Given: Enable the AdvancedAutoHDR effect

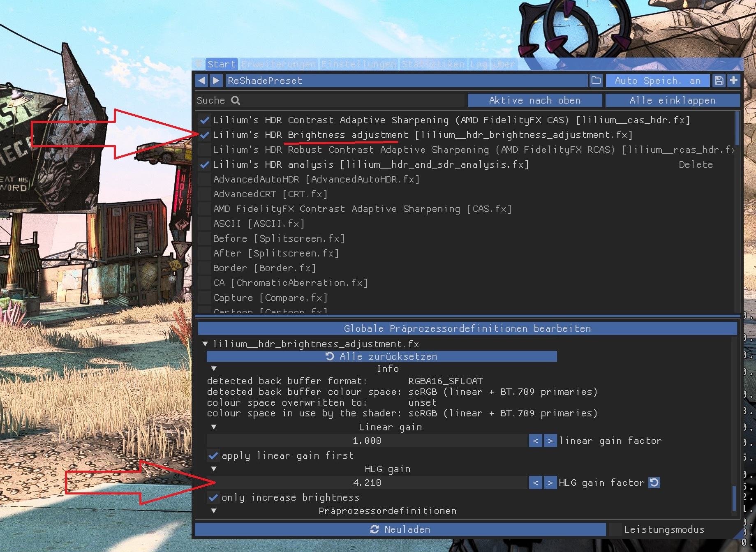Looking at the screenshot, I should tap(204, 179).
